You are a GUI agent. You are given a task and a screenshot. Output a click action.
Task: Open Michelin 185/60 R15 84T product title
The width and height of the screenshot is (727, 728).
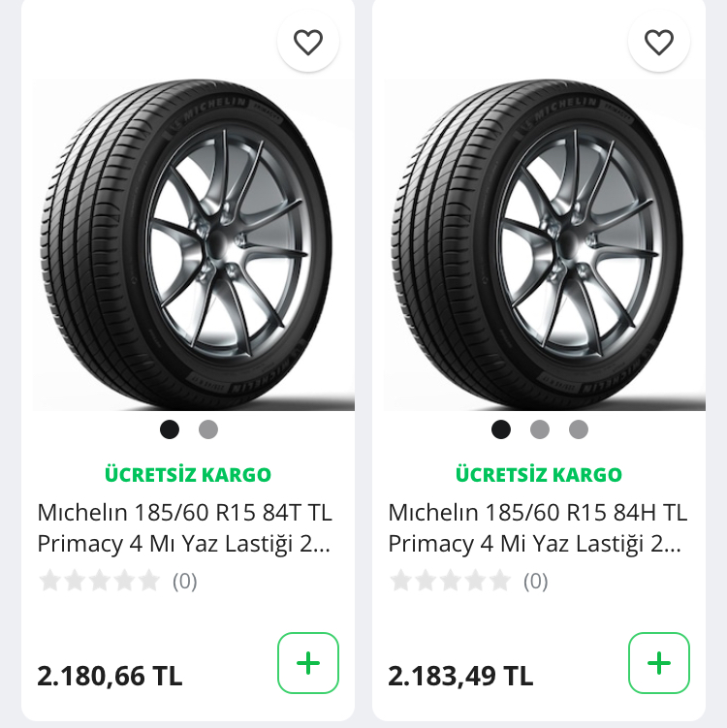(184, 527)
